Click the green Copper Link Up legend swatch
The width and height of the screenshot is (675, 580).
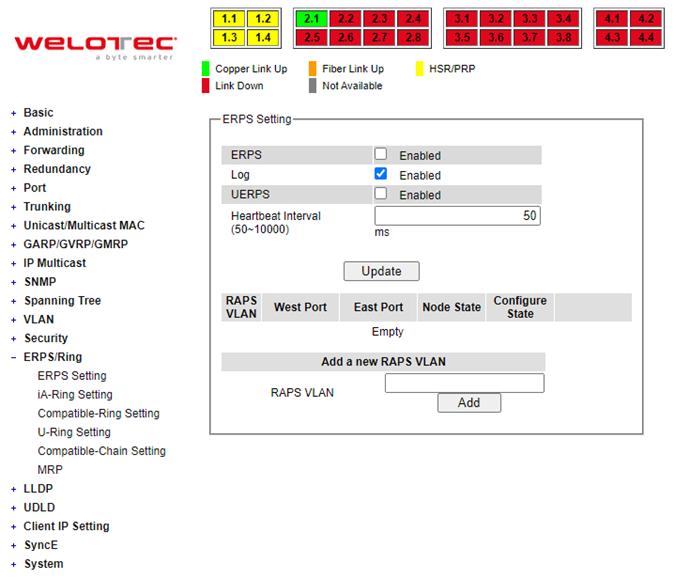coord(205,69)
